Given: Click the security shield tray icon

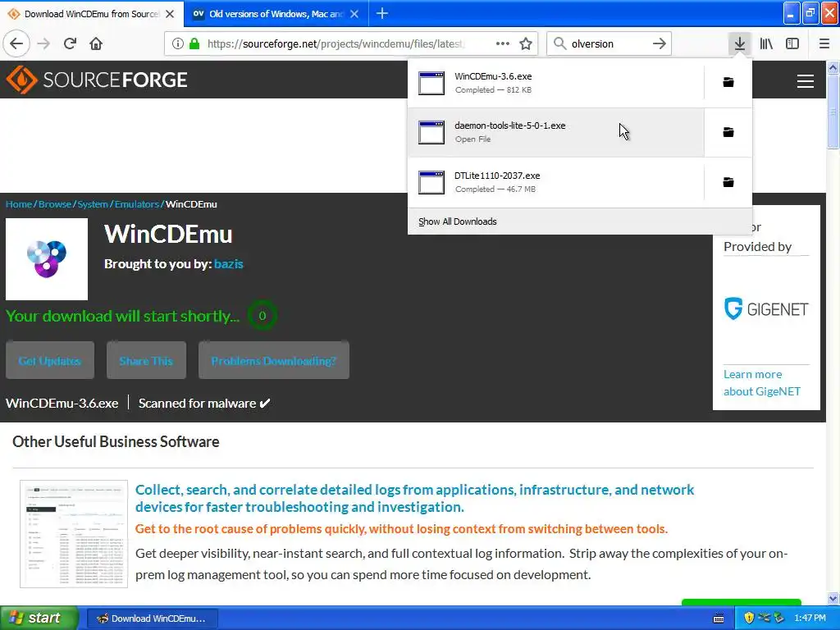Looking at the screenshot, I should tap(749, 619).
